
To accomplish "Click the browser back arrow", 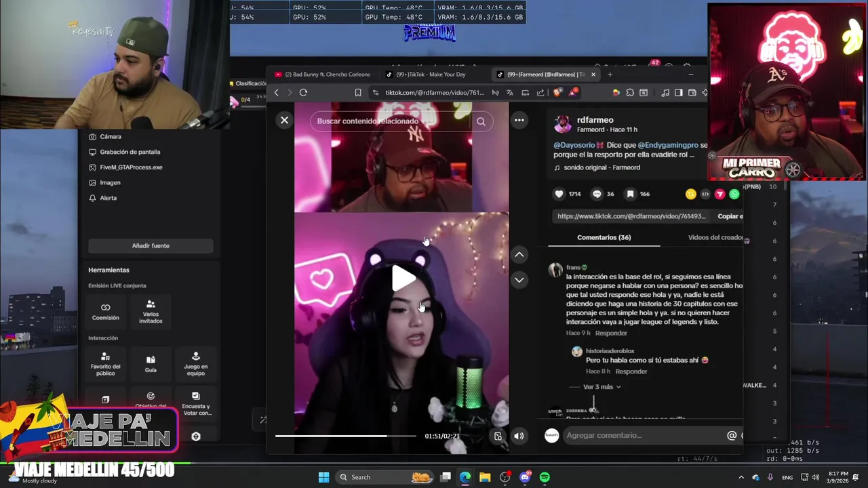I will click(276, 93).
